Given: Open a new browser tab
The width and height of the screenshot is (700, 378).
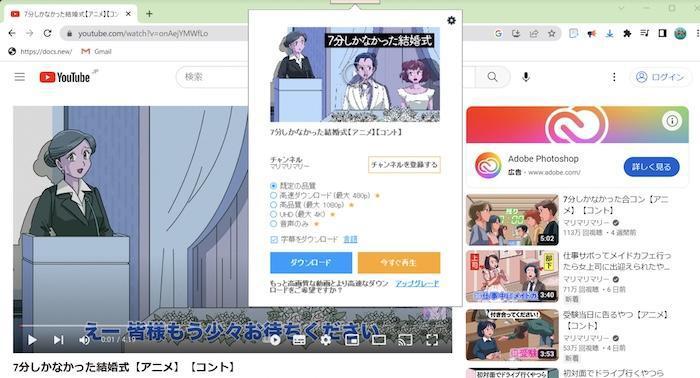Looking at the screenshot, I should pyautogui.click(x=149, y=14).
